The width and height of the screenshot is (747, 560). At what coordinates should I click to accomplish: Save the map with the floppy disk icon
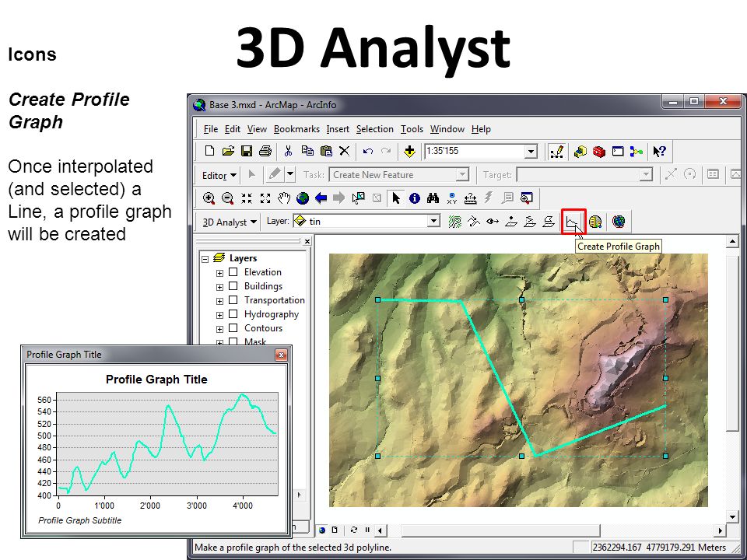pos(247,152)
